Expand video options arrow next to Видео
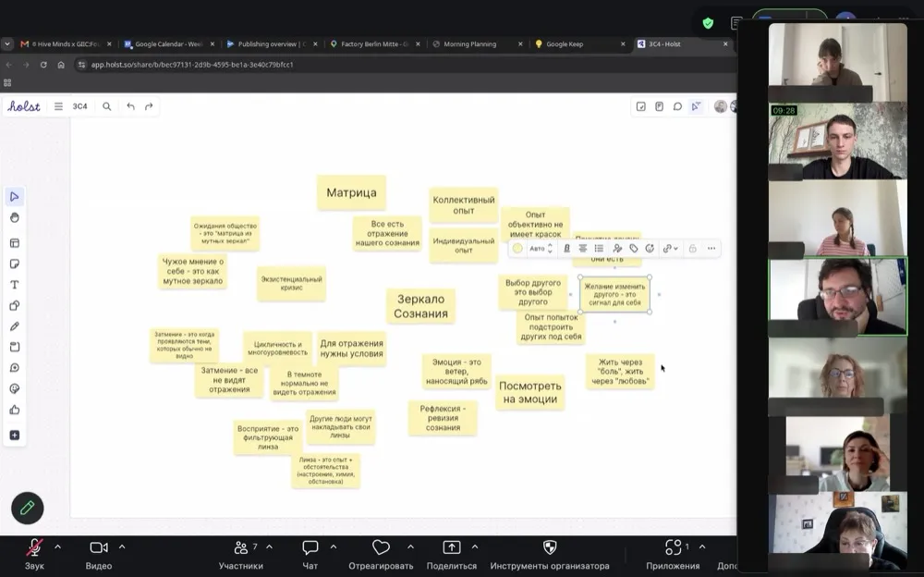The height and width of the screenshot is (577, 924). click(x=122, y=546)
